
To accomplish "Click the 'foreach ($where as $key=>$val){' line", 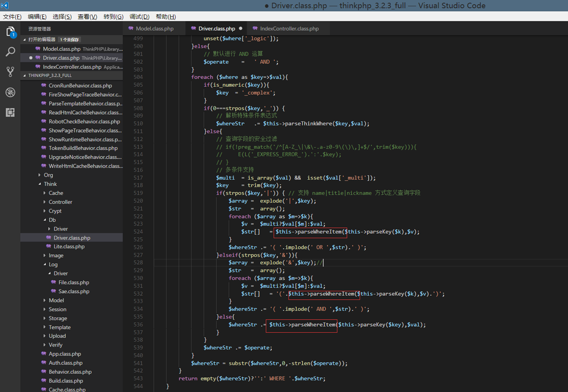I will point(239,77).
